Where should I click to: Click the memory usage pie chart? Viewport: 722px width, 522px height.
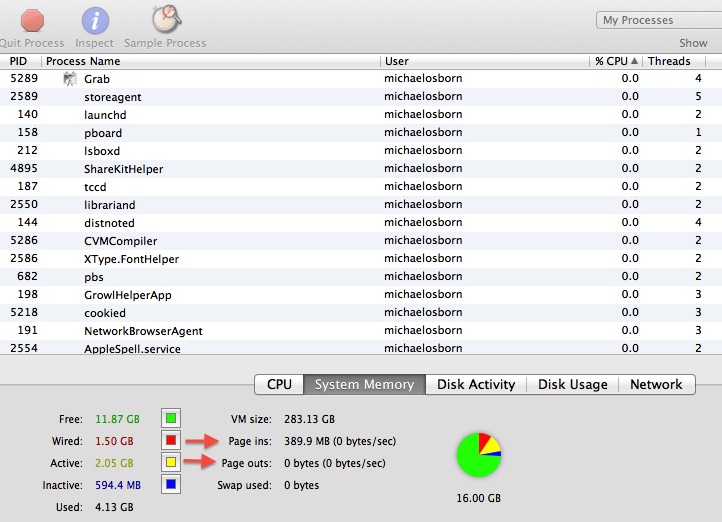coord(479,455)
